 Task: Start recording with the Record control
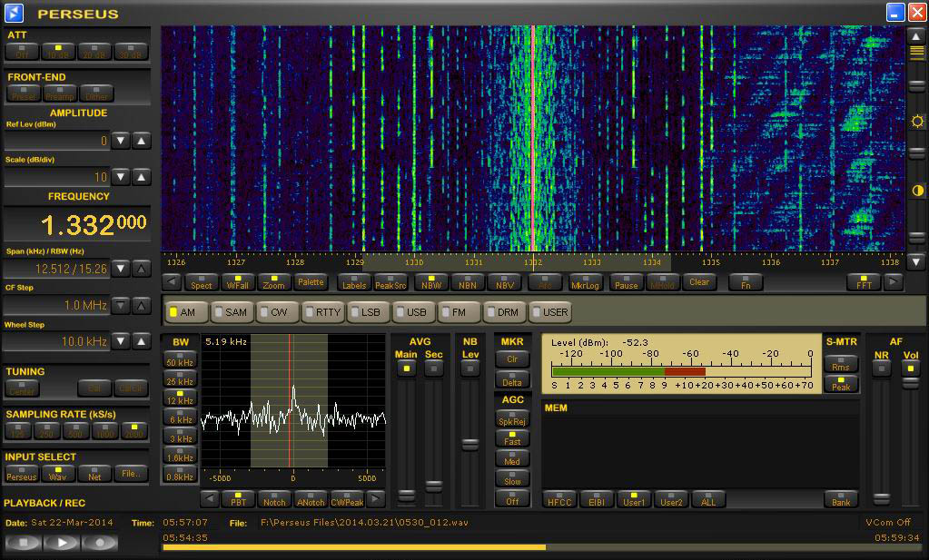click(100, 542)
